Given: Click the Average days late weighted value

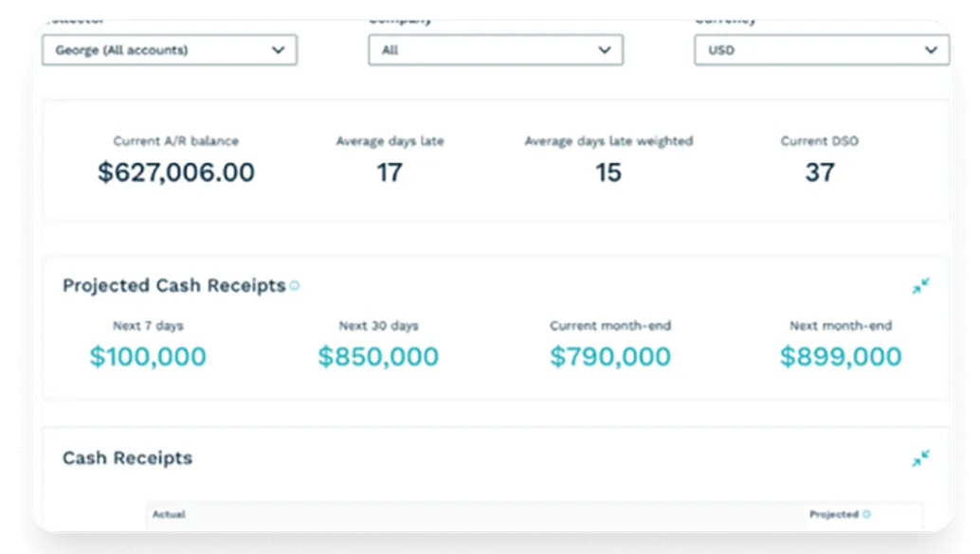Looking at the screenshot, I should point(608,172).
